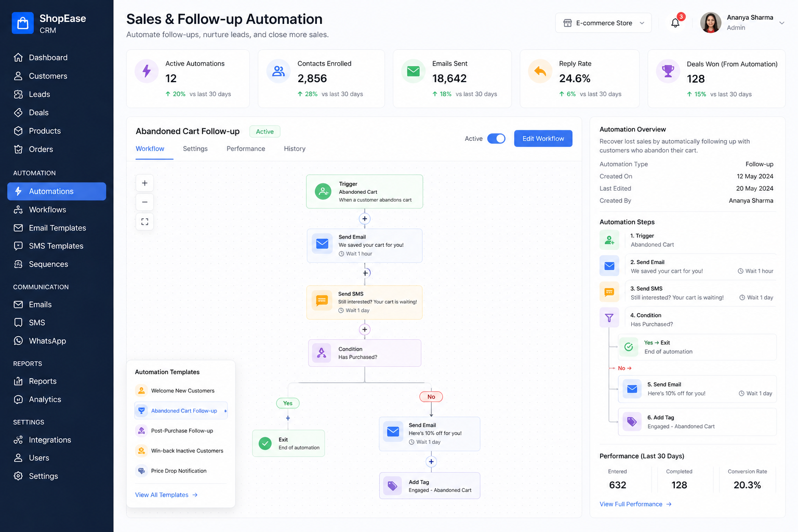Viewport: 798px width, 532px height.
Task: Click the Deals Won trophy icon
Action: [668, 71]
